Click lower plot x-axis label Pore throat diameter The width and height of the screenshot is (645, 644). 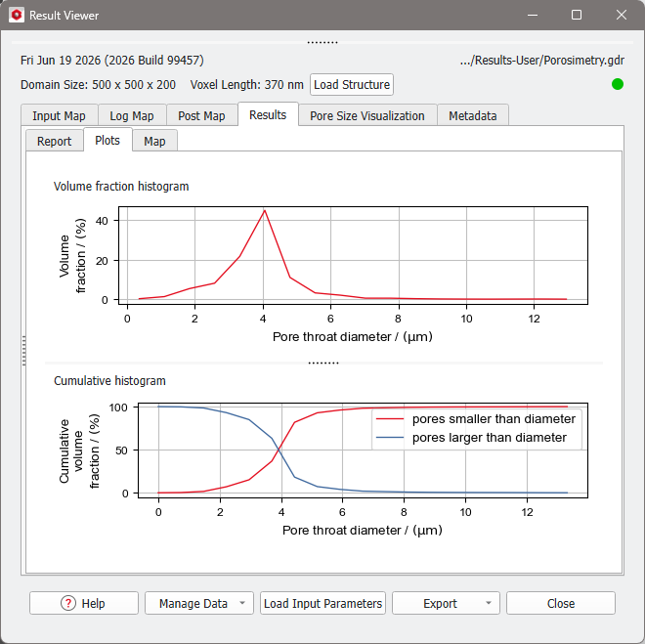(x=363, y=530)
